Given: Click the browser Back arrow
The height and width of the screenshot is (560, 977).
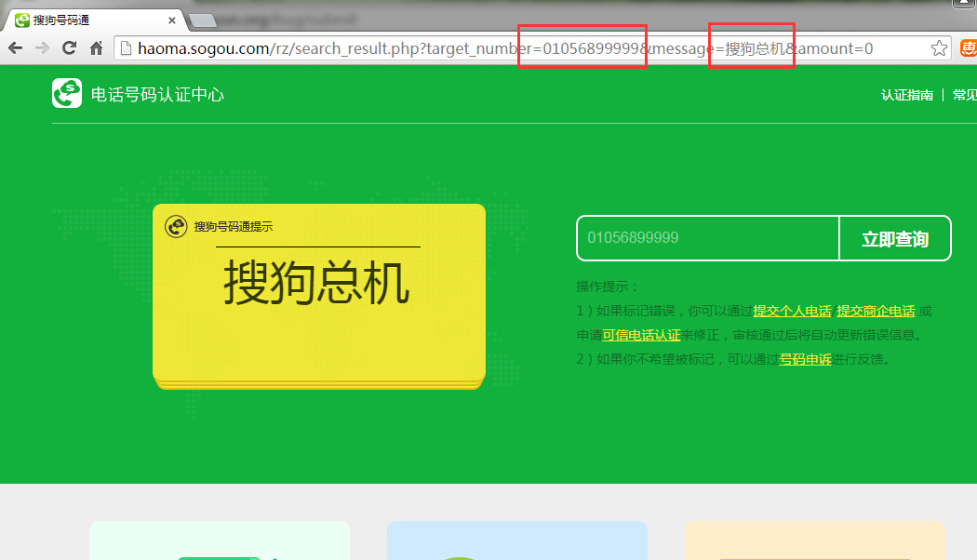Looking at the screenshot, I should [x=16, y=48].
